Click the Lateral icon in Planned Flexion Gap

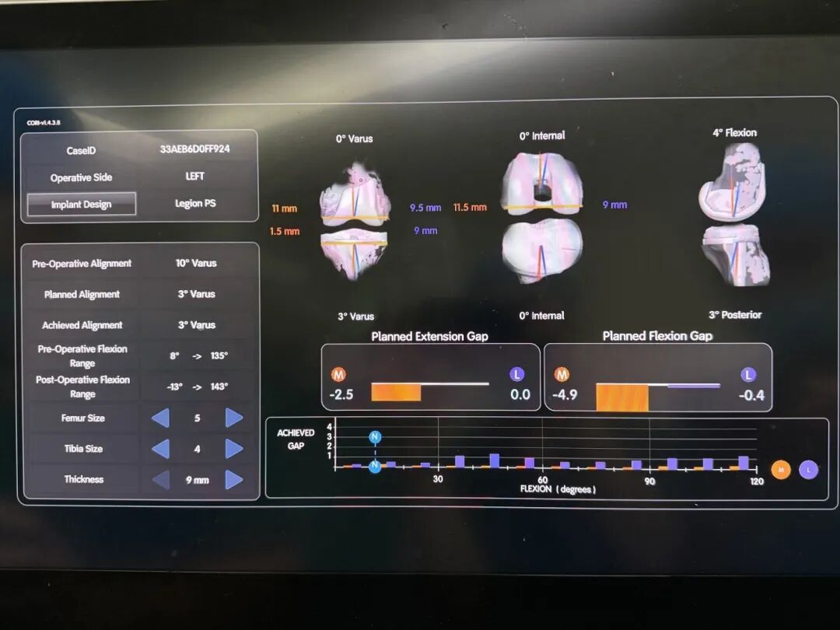[748, 374]
